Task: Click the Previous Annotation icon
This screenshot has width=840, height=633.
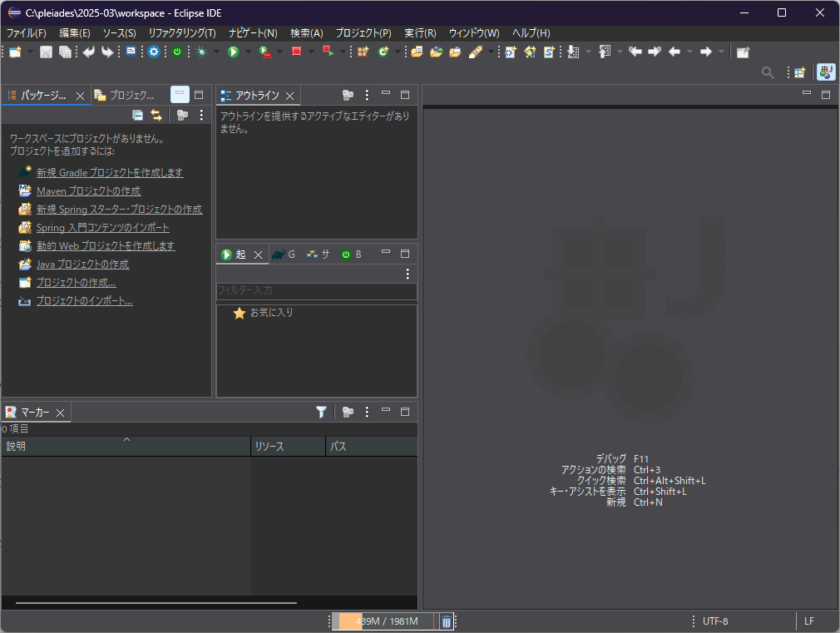Action: [605, 52]
